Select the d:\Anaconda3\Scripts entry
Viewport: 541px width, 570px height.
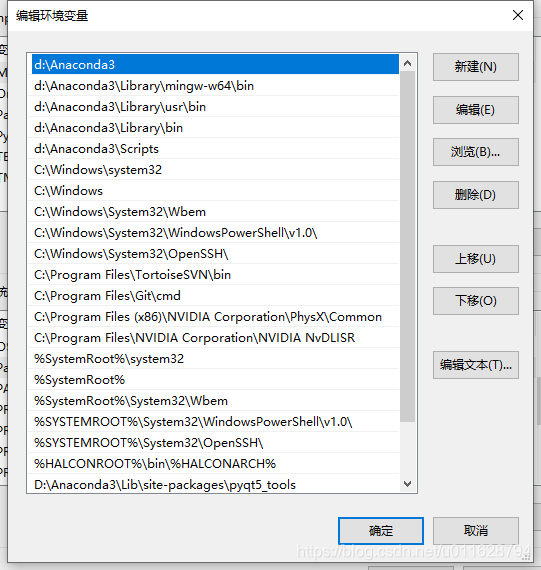215,149
